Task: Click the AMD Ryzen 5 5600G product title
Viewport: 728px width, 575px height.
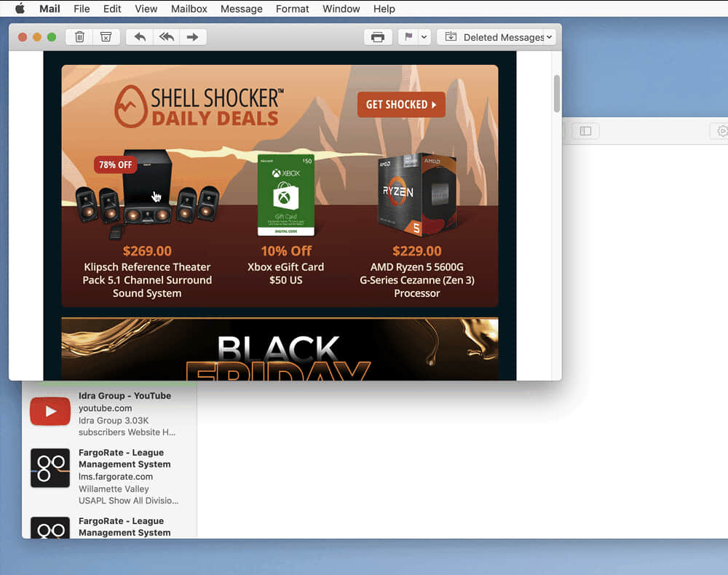Action: (x=417, y=279)
